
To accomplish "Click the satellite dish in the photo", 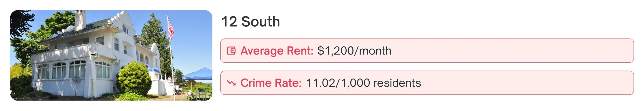I will tap(76, 79).
